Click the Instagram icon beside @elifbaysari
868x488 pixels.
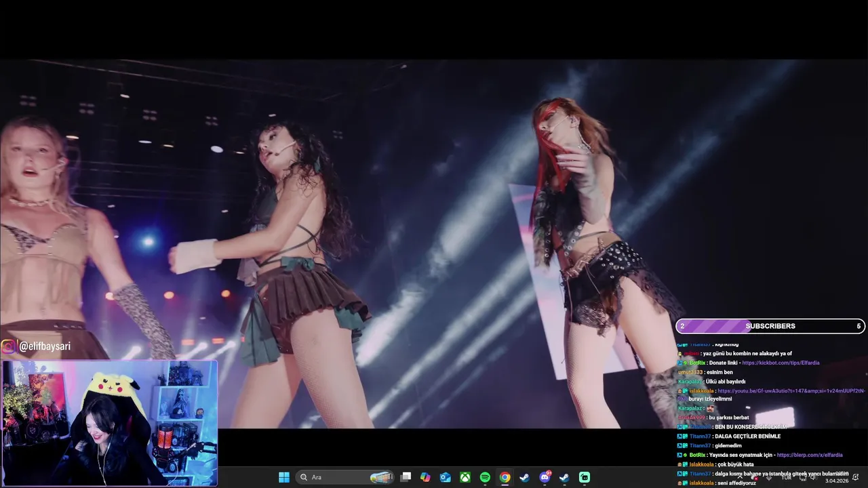point(8,346)
